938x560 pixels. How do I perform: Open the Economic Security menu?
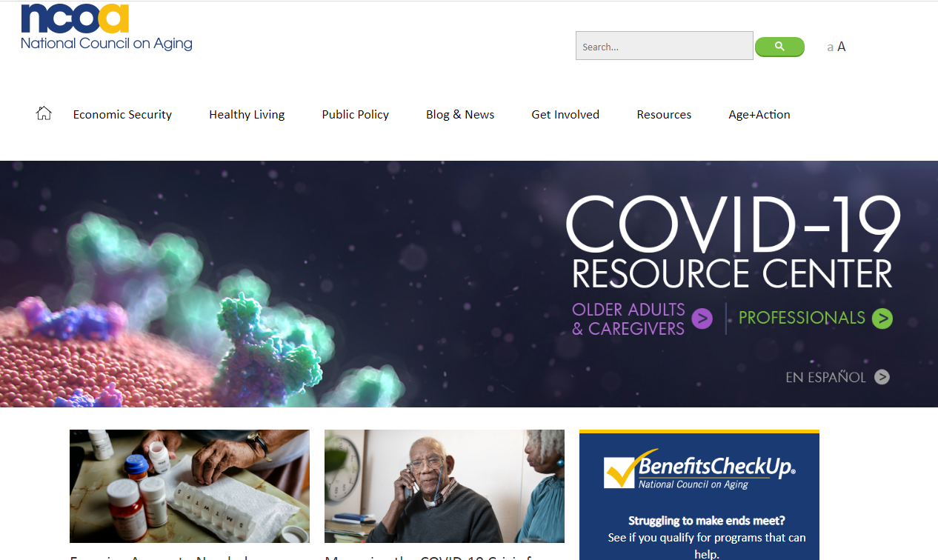[x=122, y=114]
